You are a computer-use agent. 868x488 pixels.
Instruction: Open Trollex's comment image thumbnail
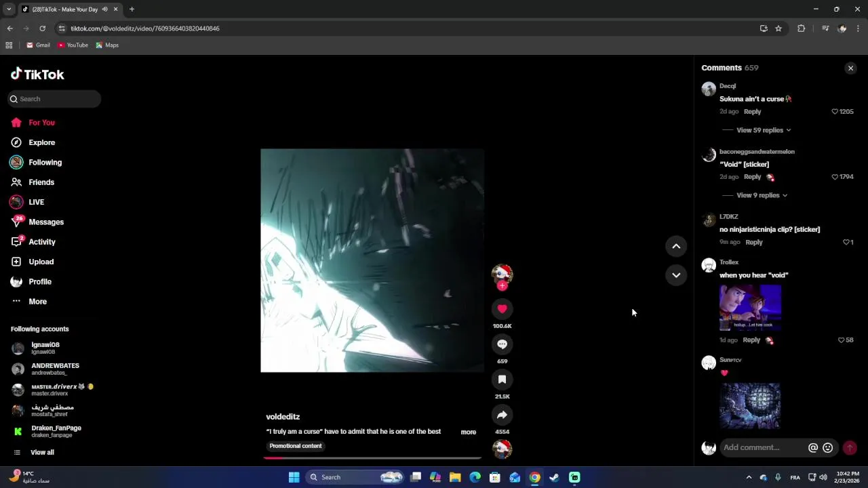[x=750, y=308]
